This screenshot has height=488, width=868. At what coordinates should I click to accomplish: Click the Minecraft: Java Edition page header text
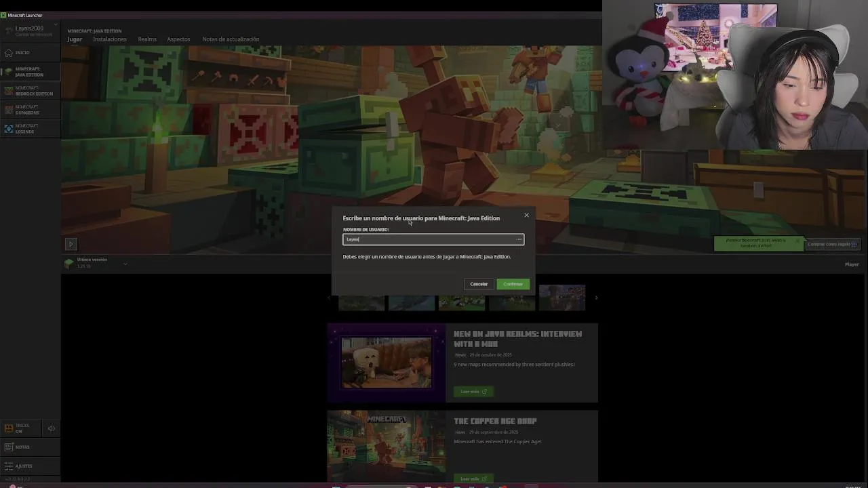94,31
